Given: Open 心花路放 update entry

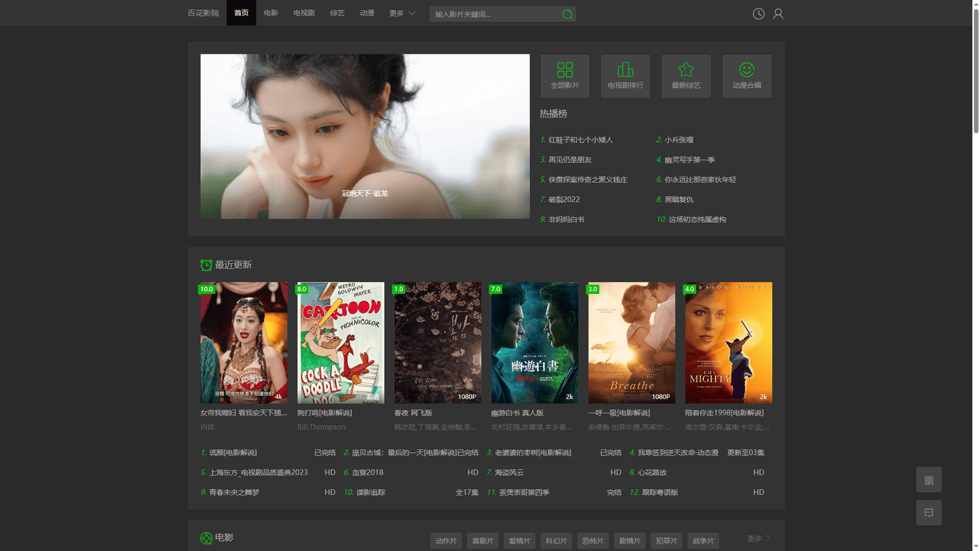Looking at the screenshot, I should click(652, 472).
